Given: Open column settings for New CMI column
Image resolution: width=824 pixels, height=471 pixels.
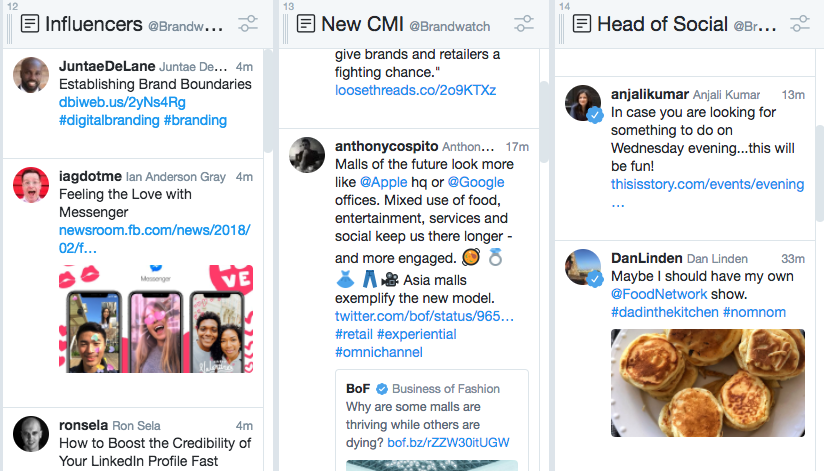Looking at the screenshot, I should (x=525, y=23).
